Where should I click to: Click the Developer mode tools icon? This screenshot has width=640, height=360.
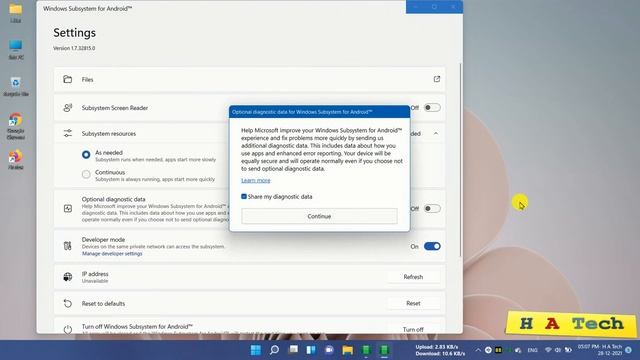pyautogui.click(x=68, y=246)
